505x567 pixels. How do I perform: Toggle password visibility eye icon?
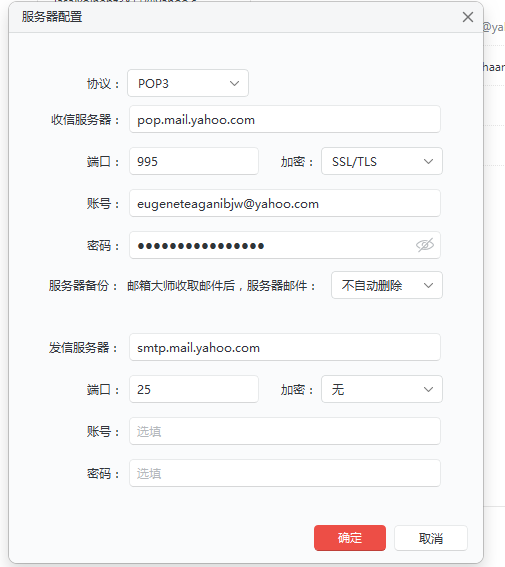pyautogui.click(x=425, y=245)
